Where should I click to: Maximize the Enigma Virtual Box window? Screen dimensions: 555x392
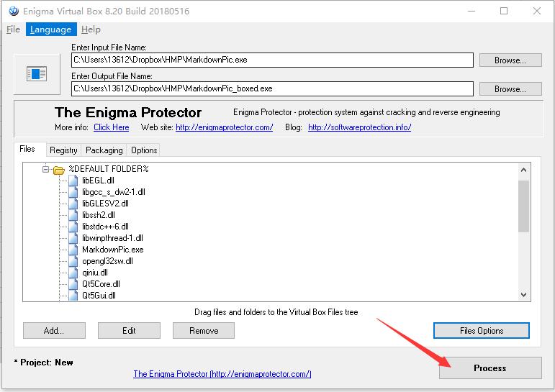point(504,11)
